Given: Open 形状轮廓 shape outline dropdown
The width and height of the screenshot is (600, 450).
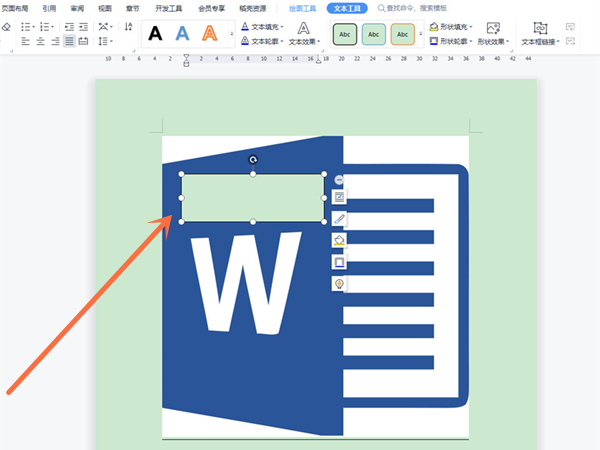Looking at the screenshot, I should click(x=451, y=41).
